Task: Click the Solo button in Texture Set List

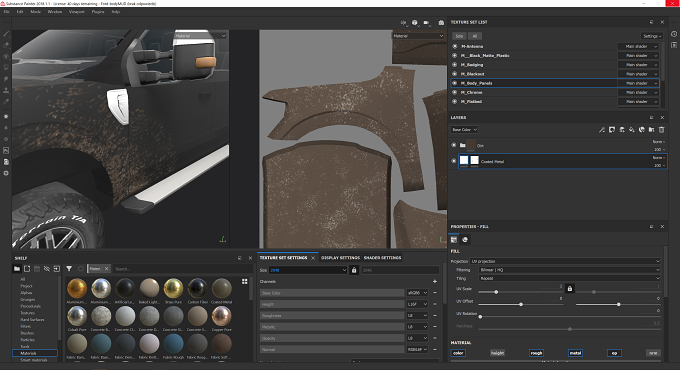Action: click(x=459, y=36)
